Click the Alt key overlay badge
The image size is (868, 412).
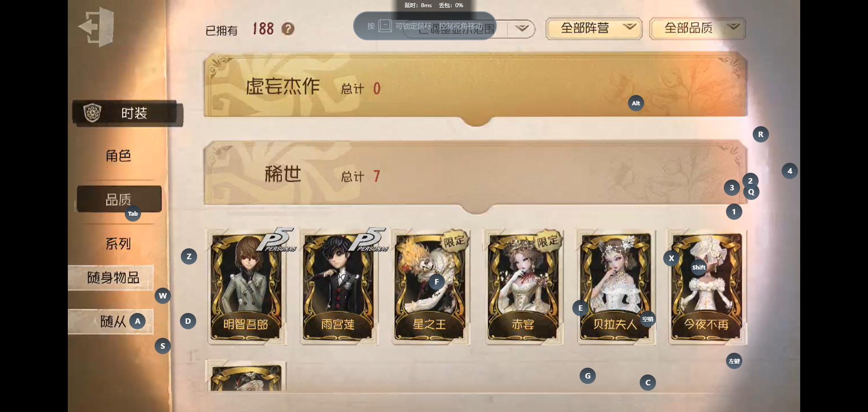[636, 103]
